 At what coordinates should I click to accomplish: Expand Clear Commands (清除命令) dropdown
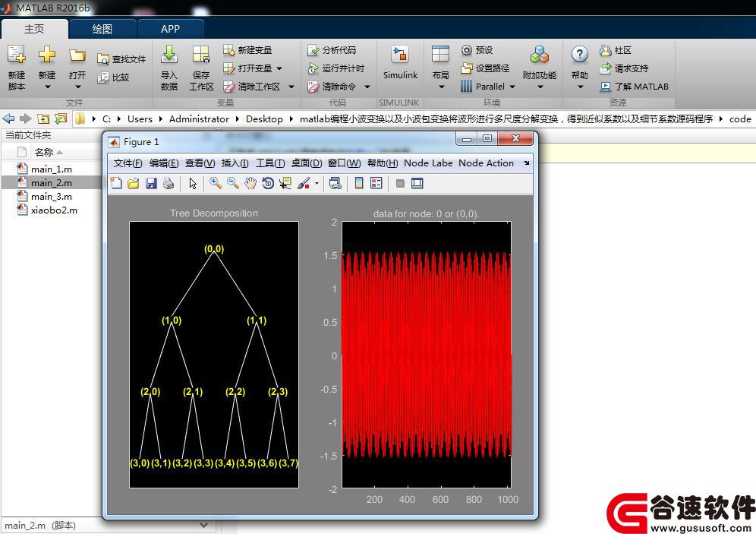click(367, 87)
